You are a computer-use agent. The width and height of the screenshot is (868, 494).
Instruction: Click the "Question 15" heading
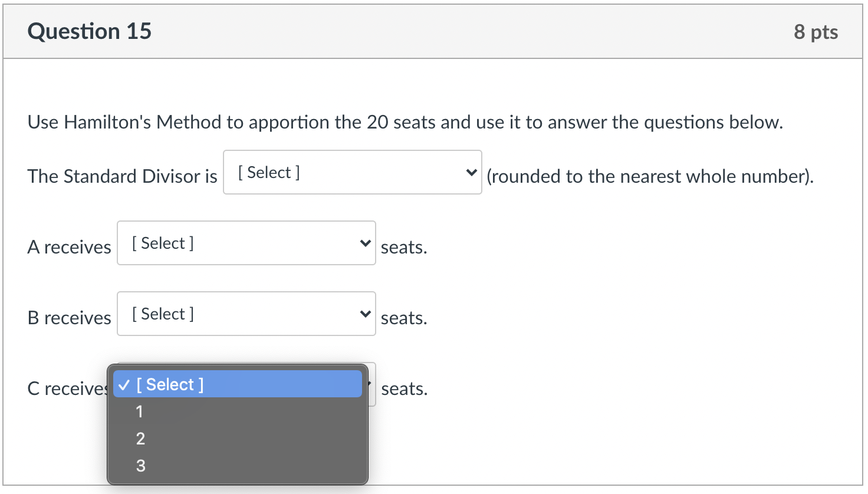coord(90,31)
